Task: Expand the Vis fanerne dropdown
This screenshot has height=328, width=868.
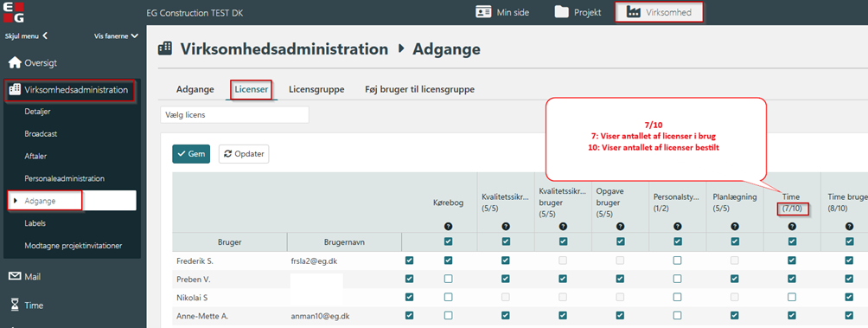Action: pos(135,36)
